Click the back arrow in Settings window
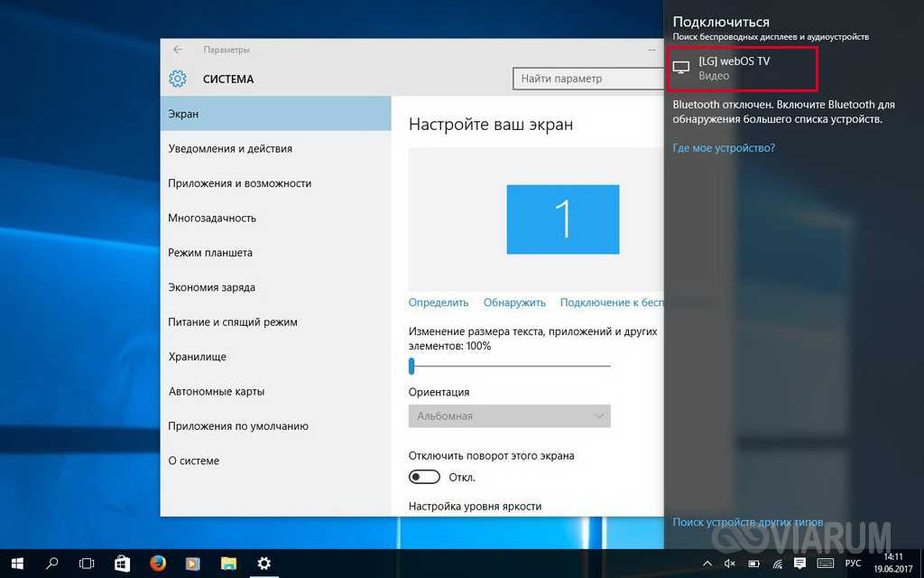The width and height of the screenshot is (924, 578). coord(178,50)
